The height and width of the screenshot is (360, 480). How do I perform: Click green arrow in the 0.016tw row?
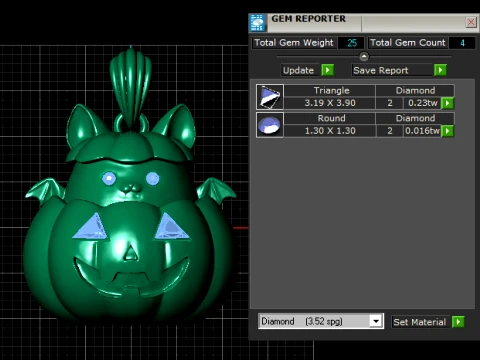(x=448, y=131)
